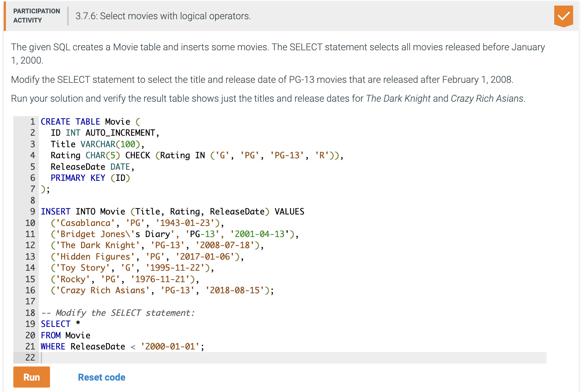Image resolution: width=582 pixels, height=392 pixels.
Task: Click PRIMARY KEY on line 6
Action: tap(78, 178)
